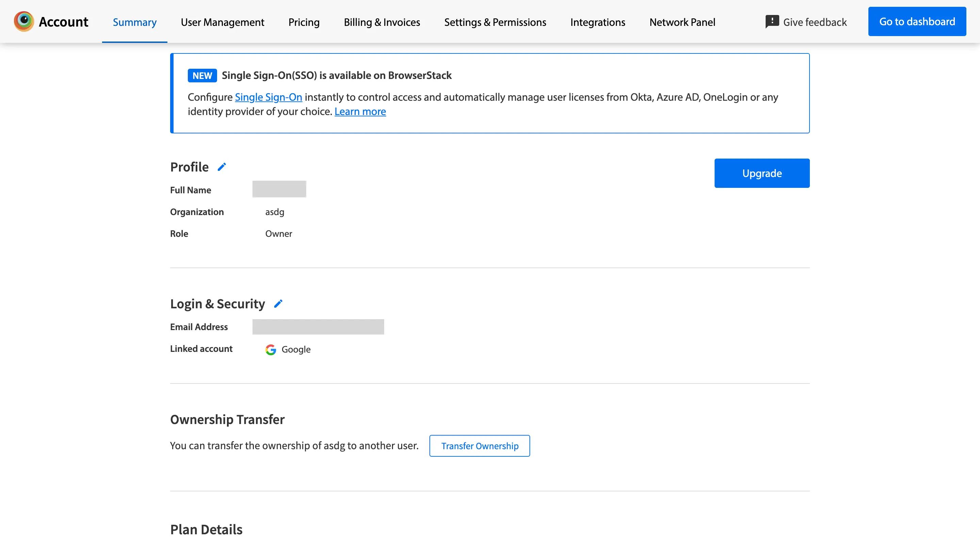Switch to the User Management tab
980x537 pixels.
(222, 22)
